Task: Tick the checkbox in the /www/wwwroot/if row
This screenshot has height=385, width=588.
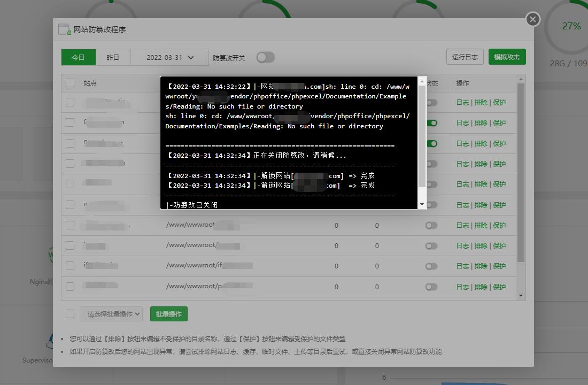Action: (70, 266)
